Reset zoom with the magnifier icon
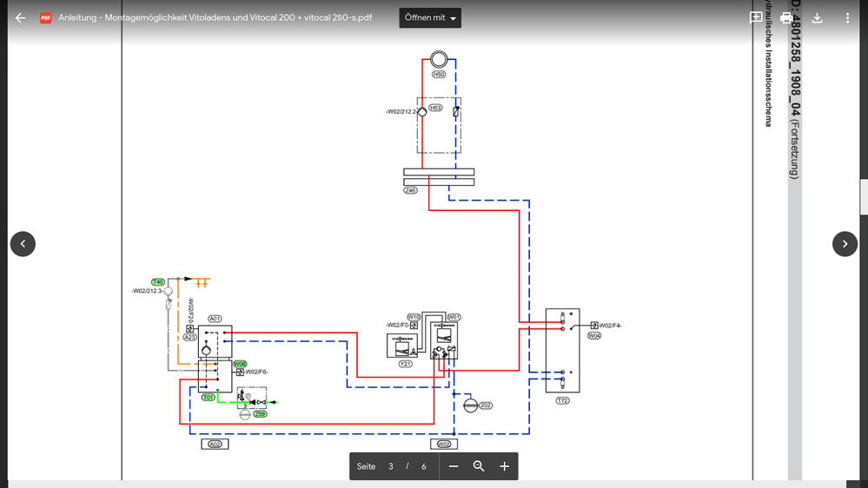 (479, 466)
